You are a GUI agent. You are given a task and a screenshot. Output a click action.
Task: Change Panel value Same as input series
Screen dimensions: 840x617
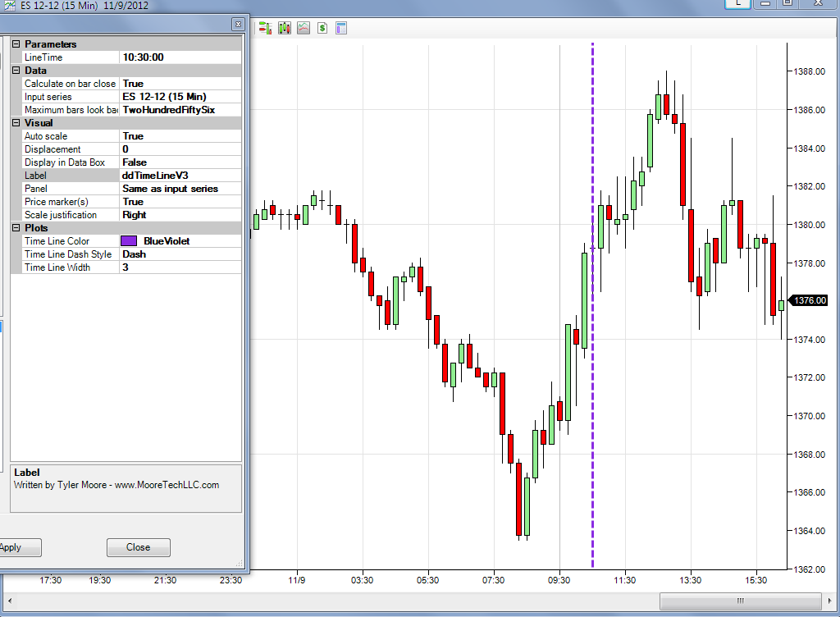tap(180, 189)
